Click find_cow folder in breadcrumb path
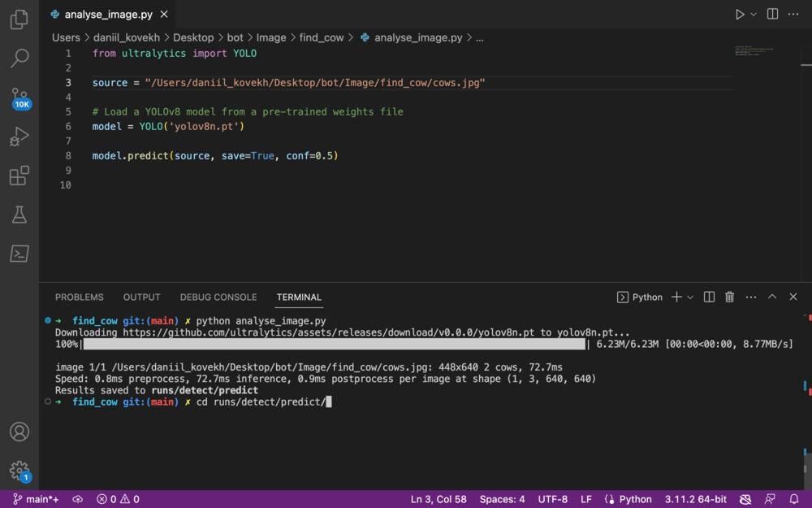 pyautogui.click(x=322, y=37)
